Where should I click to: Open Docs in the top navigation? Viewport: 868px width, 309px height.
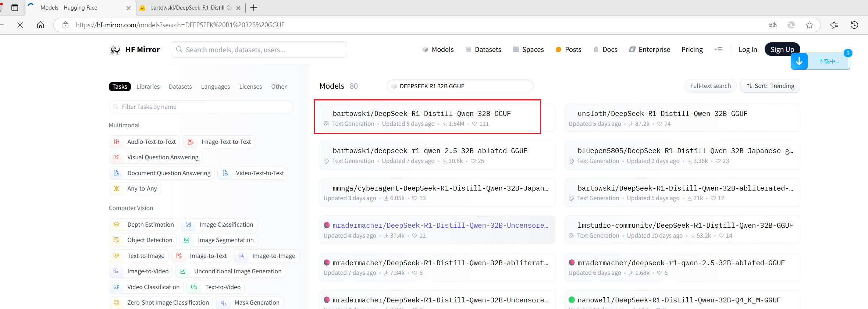[605, 50]
